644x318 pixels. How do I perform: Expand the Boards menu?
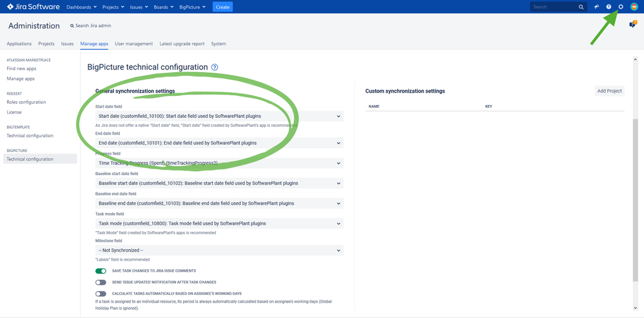click(x=164, y=7)
